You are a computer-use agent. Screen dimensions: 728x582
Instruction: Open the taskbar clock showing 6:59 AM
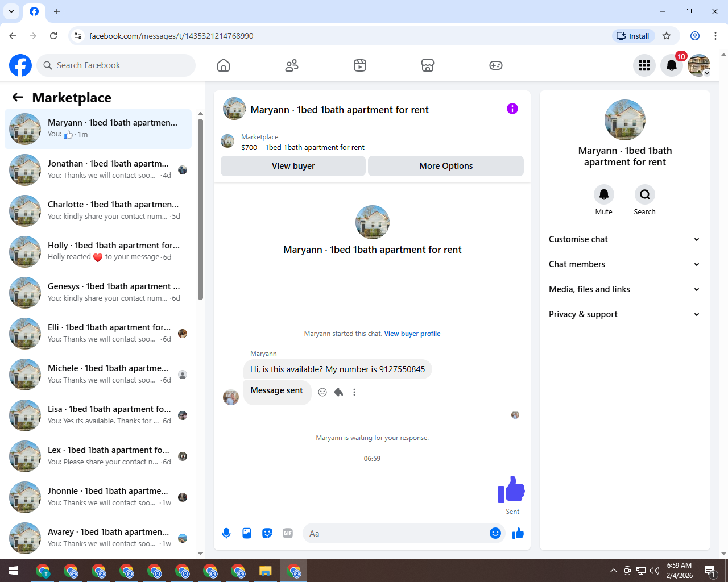coord(680,571)
